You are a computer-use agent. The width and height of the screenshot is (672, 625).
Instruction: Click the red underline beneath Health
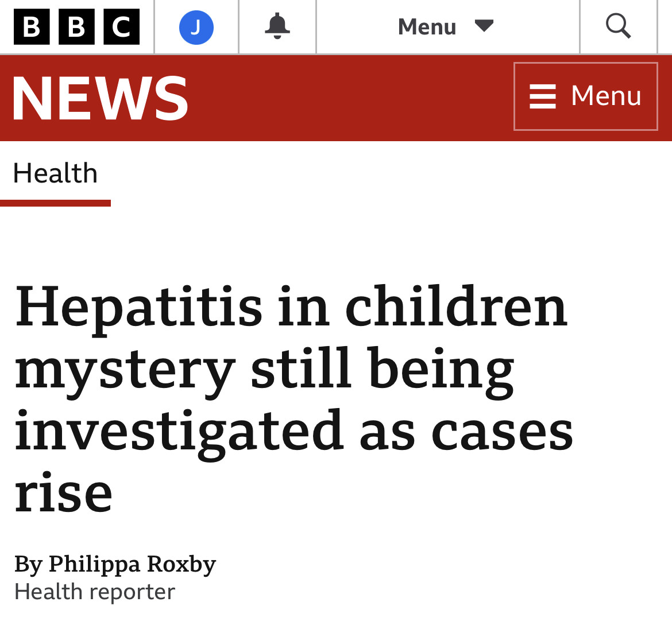coord(55,203)
